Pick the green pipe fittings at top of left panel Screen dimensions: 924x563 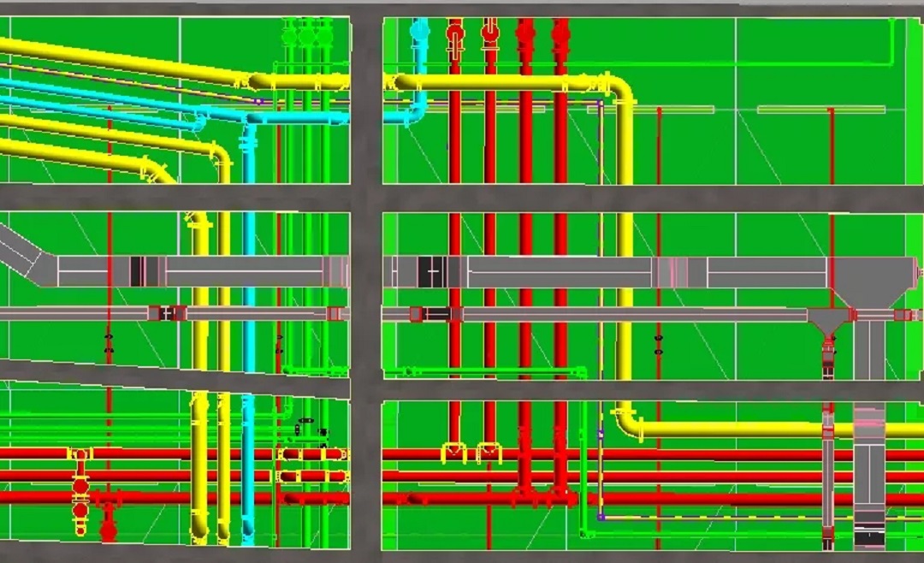(x=305, y=34)
